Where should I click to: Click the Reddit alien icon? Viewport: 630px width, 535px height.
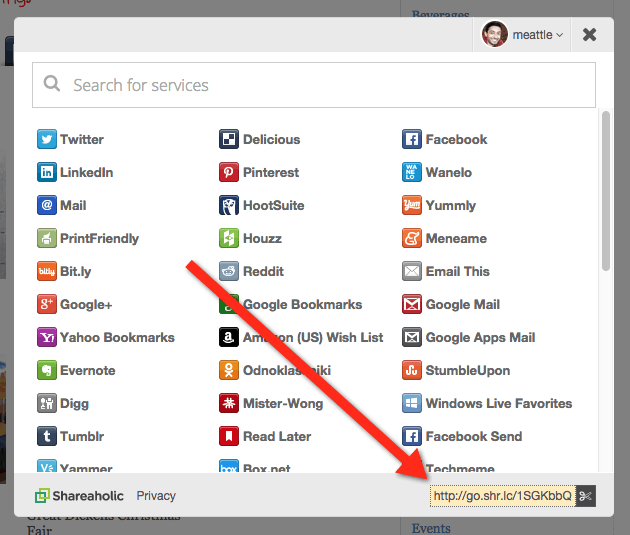point(229,271)
